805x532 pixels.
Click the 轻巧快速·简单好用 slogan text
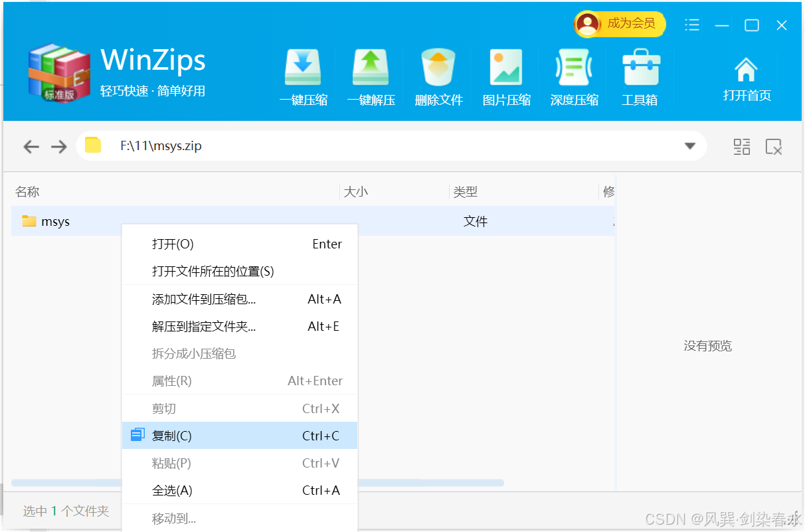153,91
